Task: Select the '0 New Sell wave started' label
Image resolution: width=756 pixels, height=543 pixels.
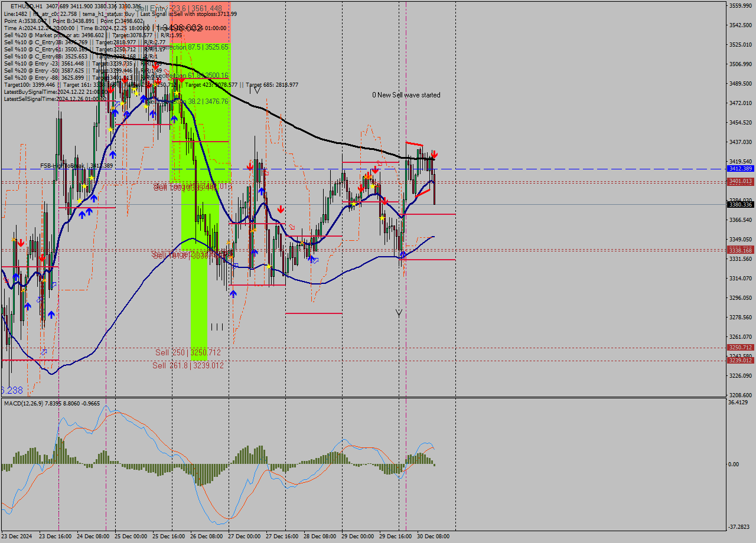Action: tap(406, 95)
